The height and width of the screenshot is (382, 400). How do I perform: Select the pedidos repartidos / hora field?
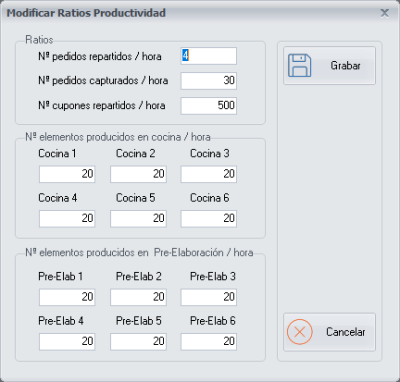click(x=209, y=56)
